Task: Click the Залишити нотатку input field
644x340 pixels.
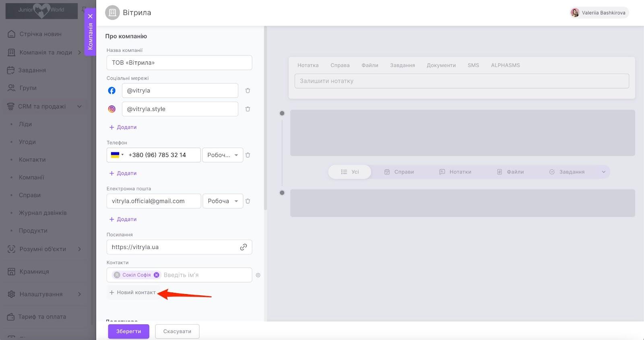Action: (462, 81)
